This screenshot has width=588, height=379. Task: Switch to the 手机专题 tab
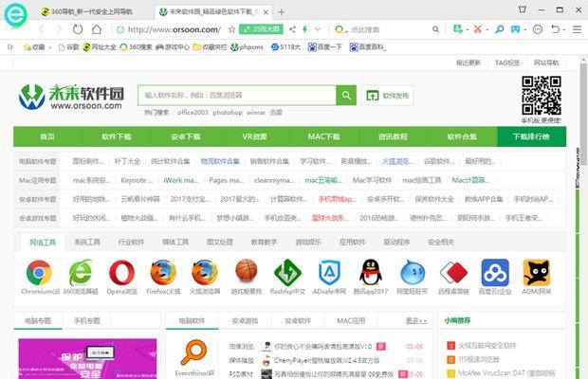pos(87,320)
